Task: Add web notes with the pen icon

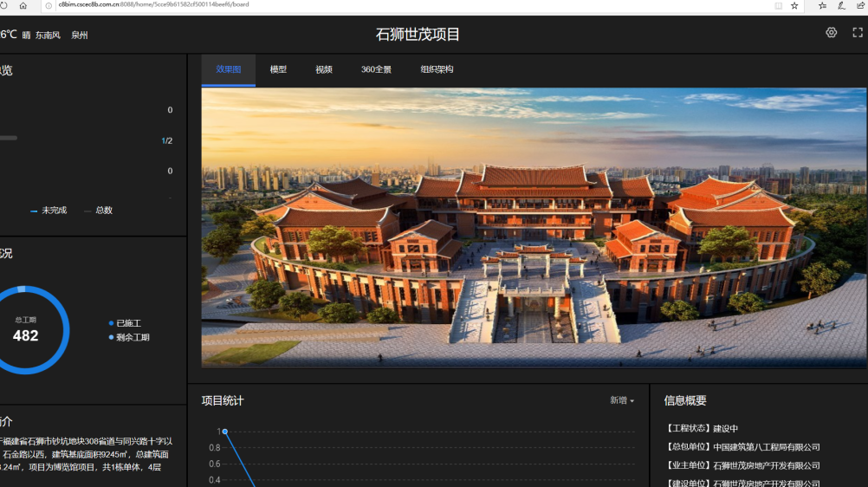Action: pyautogui.click(x=841, y=5)
